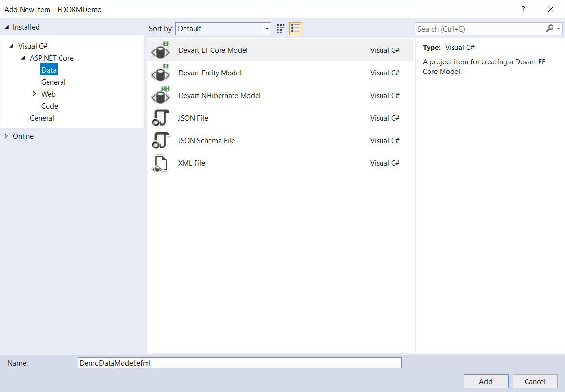Click in the Name input field

click(x=240, y=363)
